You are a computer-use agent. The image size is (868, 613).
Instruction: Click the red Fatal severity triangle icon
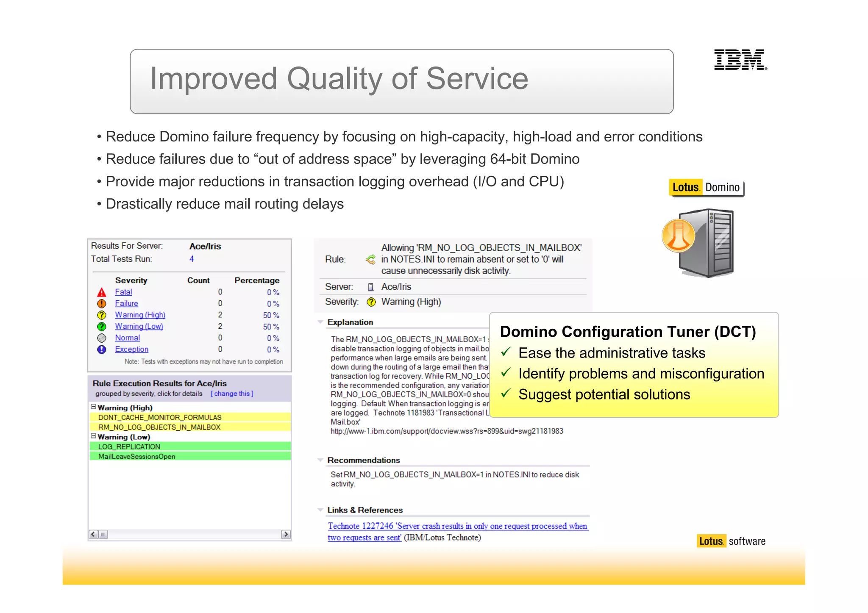pyautogui.click(x=102, y=292)
